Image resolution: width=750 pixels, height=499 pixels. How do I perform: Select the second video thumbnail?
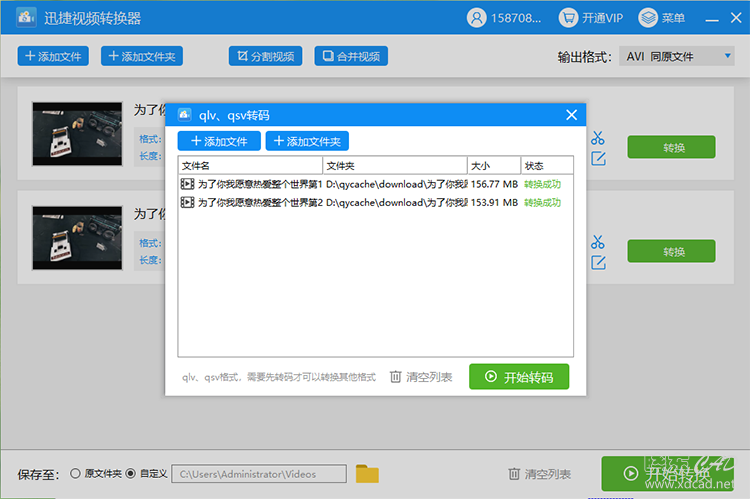[x=77, y=238]
